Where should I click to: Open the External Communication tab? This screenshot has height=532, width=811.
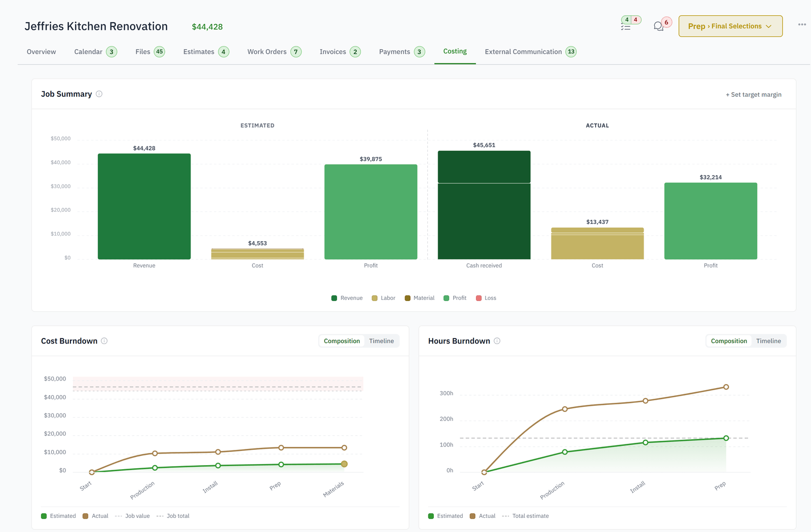point(531,52)
